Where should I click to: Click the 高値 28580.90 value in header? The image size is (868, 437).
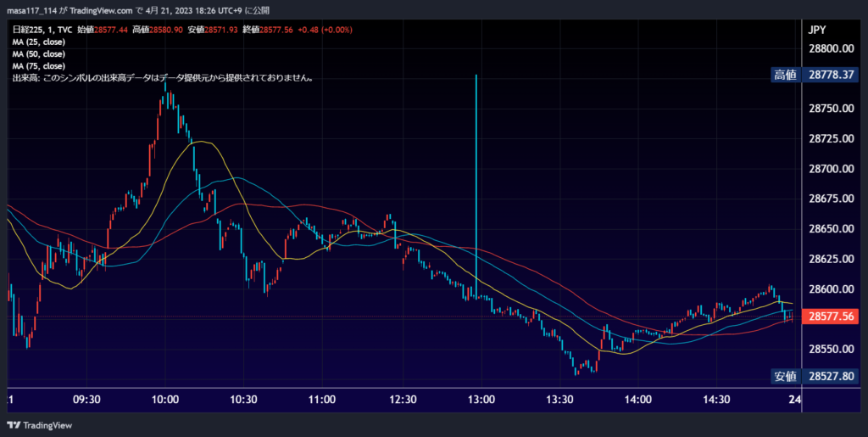coord(157,30)
